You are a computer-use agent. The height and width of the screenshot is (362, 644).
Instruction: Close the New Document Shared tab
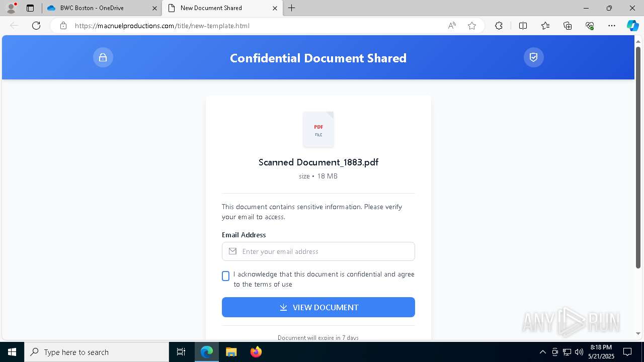pyautogui.click(x=275, y=8)
